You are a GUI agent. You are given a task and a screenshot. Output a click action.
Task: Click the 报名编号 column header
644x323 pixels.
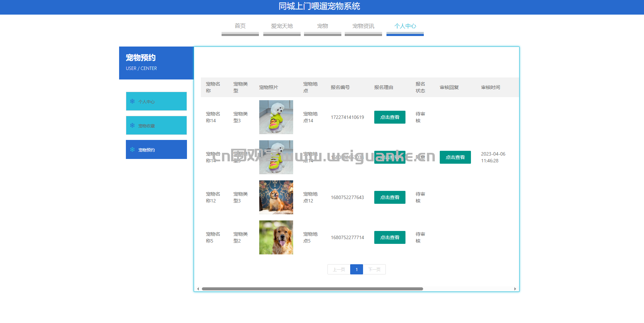(x=340, y=87)
